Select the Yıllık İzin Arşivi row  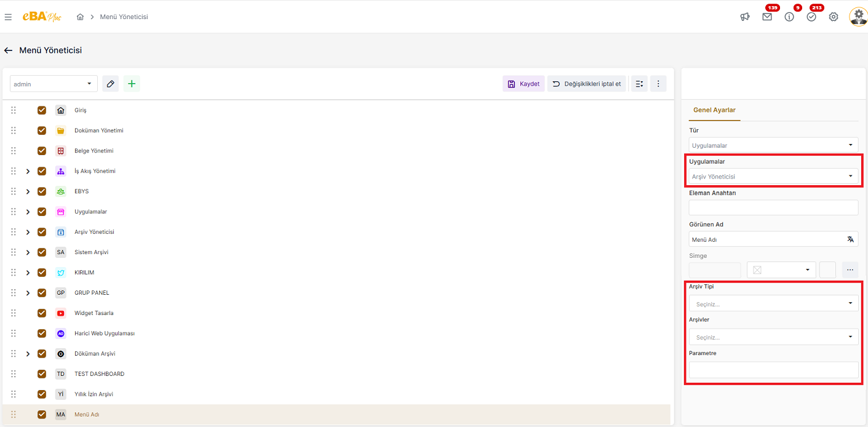336,394
